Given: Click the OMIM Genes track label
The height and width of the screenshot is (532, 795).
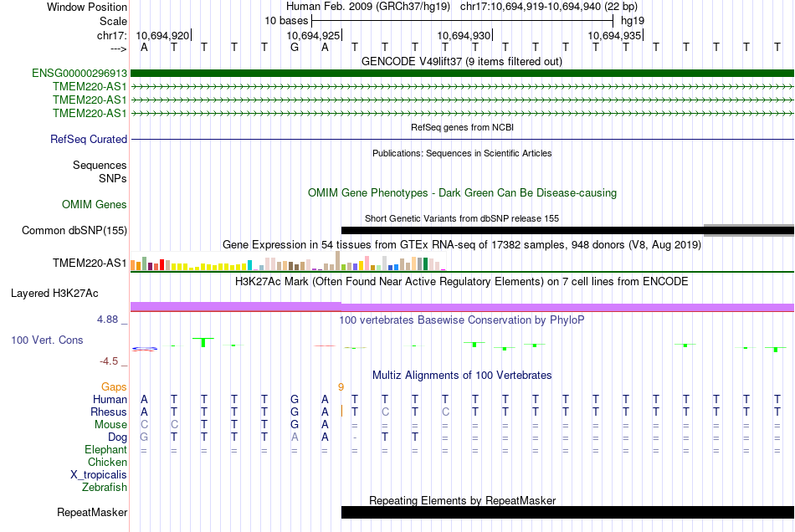Looking at the screenshot, I should click(95, 205).
